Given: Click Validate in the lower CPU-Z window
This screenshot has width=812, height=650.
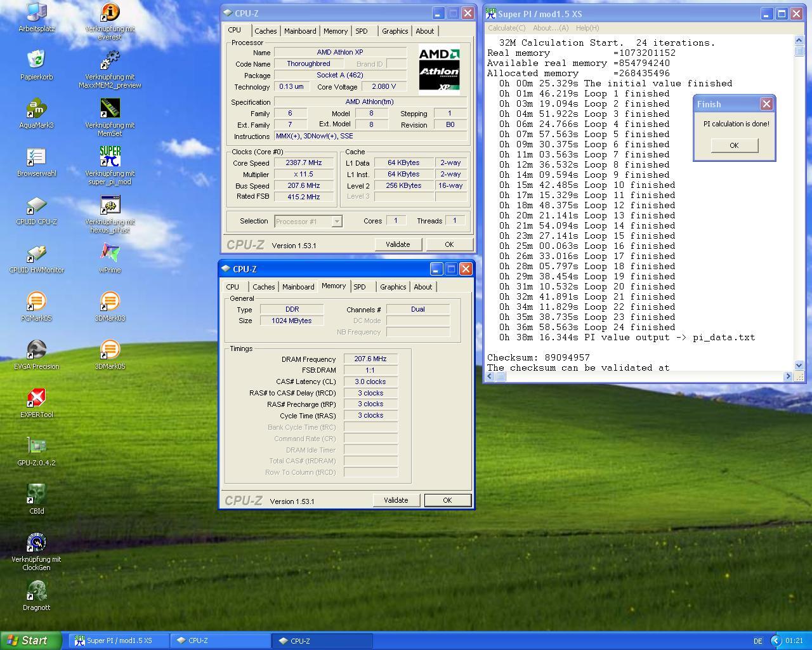Looking at the screenshot, I should click(396, 500).
